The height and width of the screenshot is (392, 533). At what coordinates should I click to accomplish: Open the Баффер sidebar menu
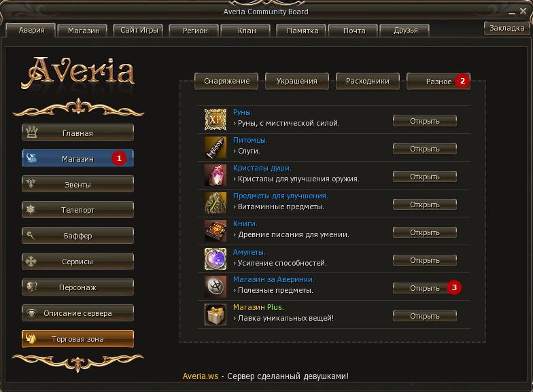78,236
